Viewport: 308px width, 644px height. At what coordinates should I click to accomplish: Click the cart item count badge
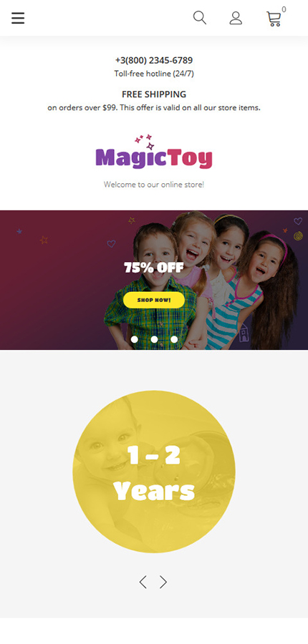[284, 9]
